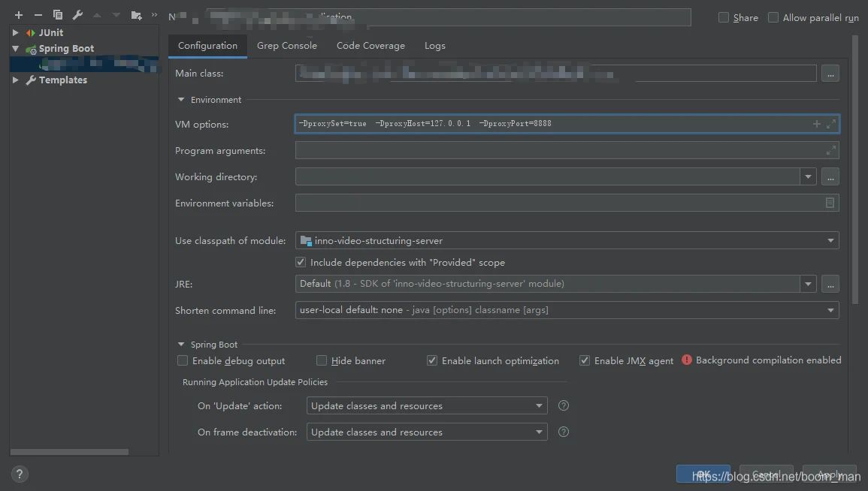The image size is (868, 491).
Task: Expand the Program arguments field editor
Action: point(831,150)
